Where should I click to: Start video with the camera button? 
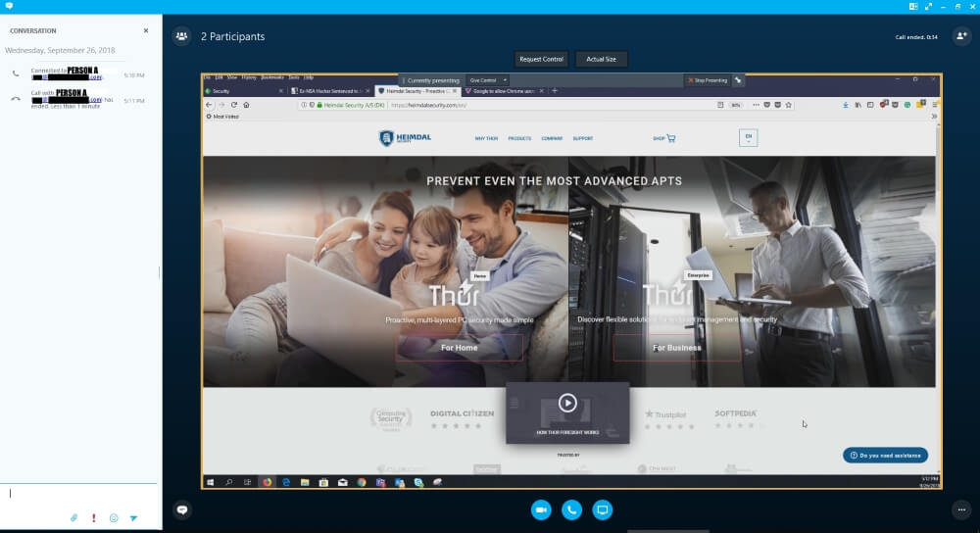click(541, 509)
